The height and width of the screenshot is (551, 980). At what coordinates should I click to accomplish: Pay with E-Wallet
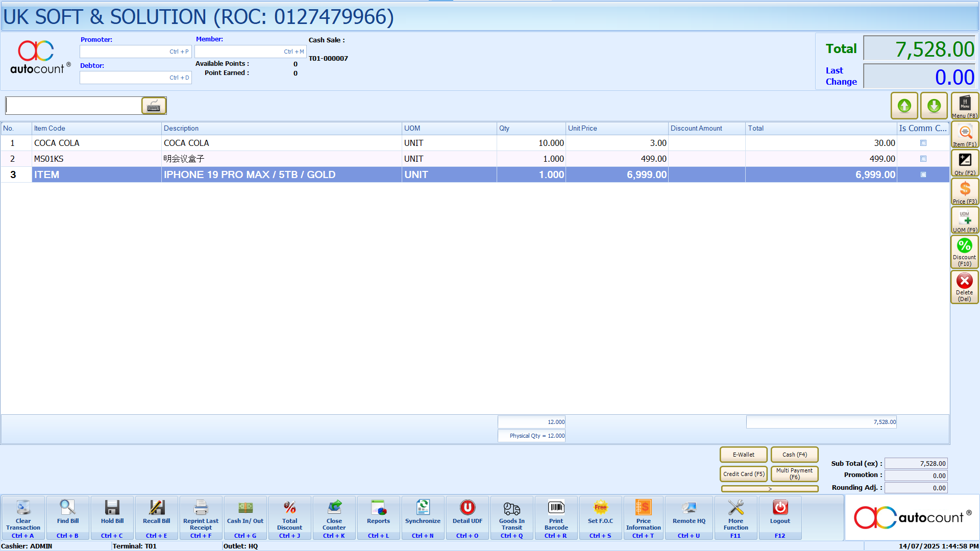click(x=743, y=455)
